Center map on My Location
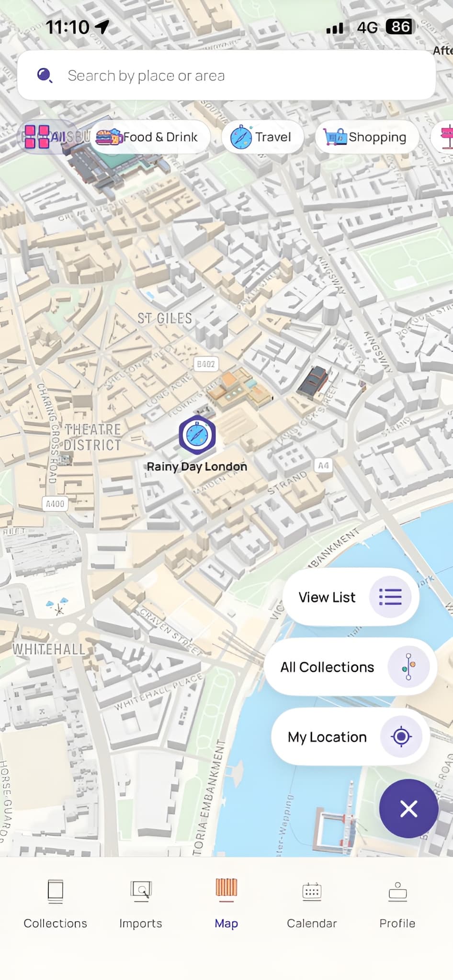This screenshot has width=453, height=980. click(x=351, y=736)
